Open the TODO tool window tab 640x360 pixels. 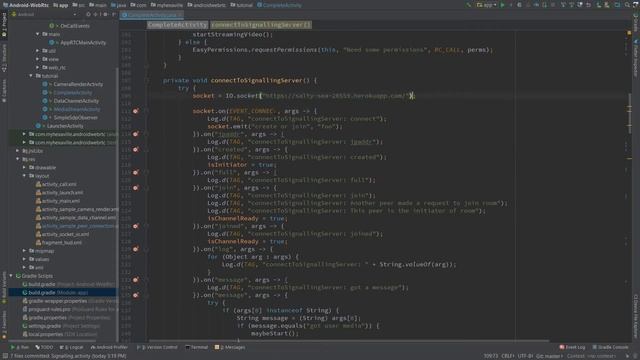pyautogui.click(x=44, y=347)
